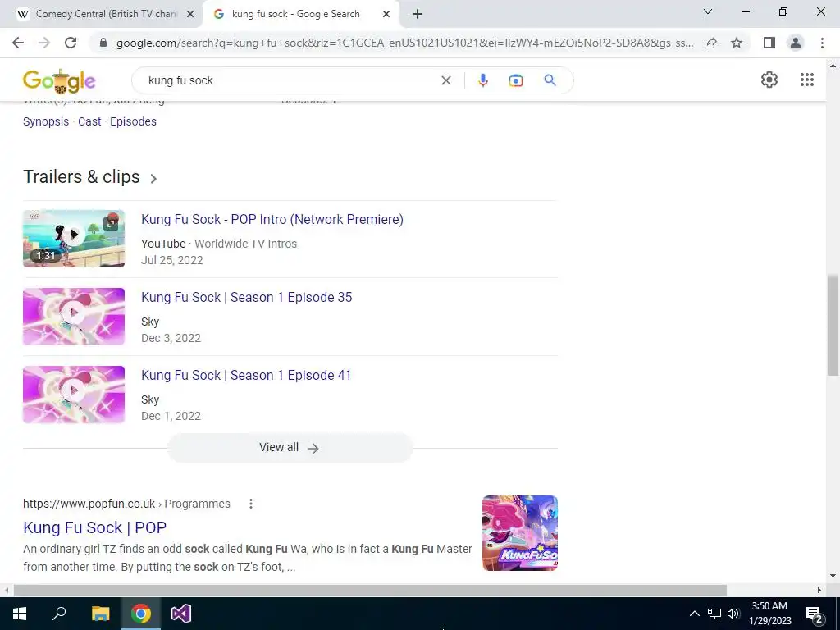Viewport: 840px width, 630px height.
Task: Close the Comedy Central Wikipedia tab
Action: (x=189, y=15)
